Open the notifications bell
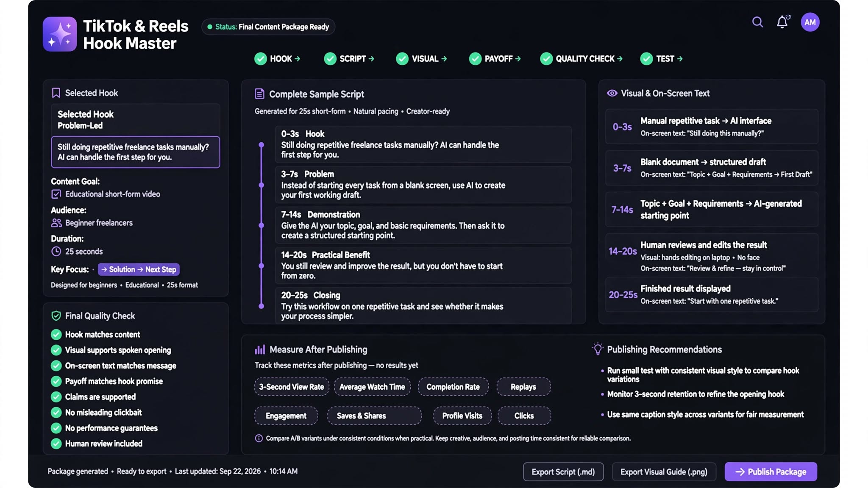The width and height of the screenshot is (868, 488). tap(783, 22)
